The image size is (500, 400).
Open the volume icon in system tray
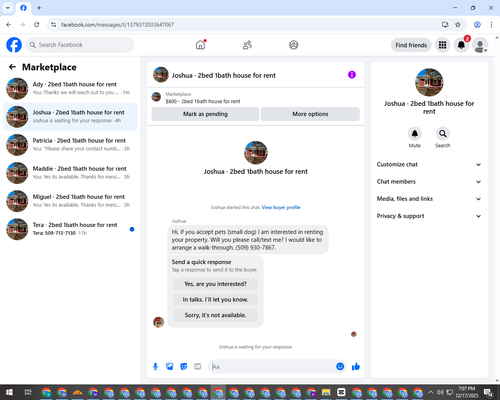[440, 392]
